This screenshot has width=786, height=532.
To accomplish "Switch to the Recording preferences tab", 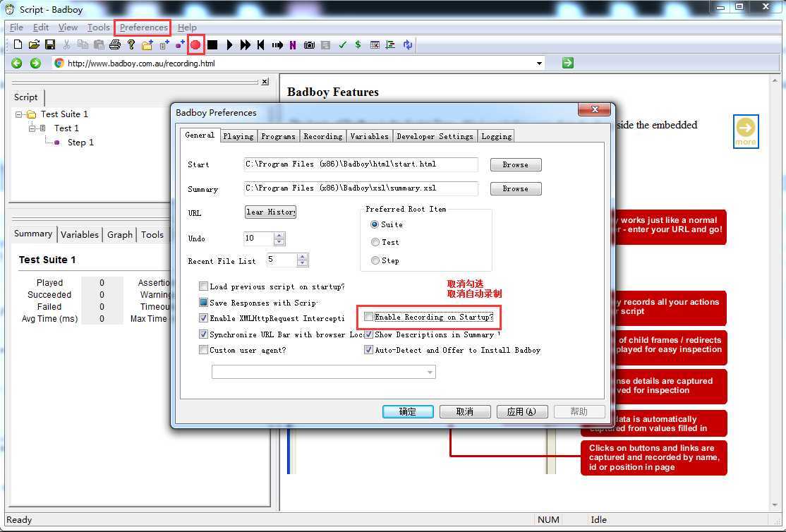I will tap(323, 136).
